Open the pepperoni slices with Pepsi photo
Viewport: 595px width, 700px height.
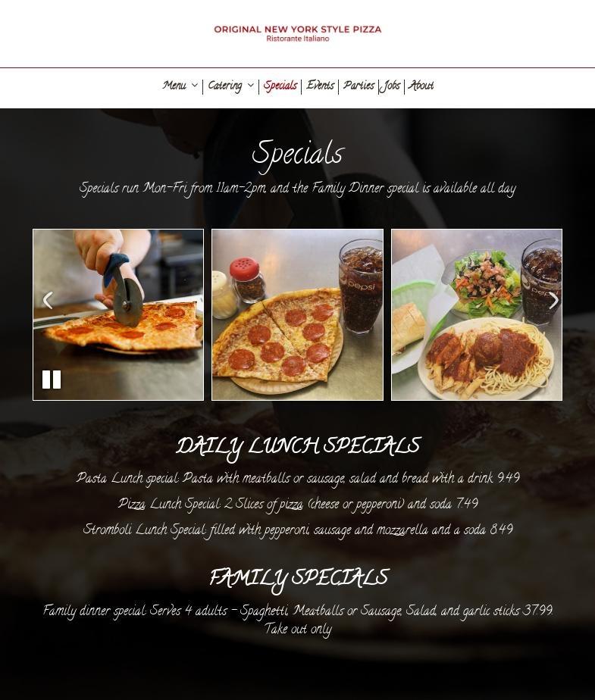click(297, 314)
